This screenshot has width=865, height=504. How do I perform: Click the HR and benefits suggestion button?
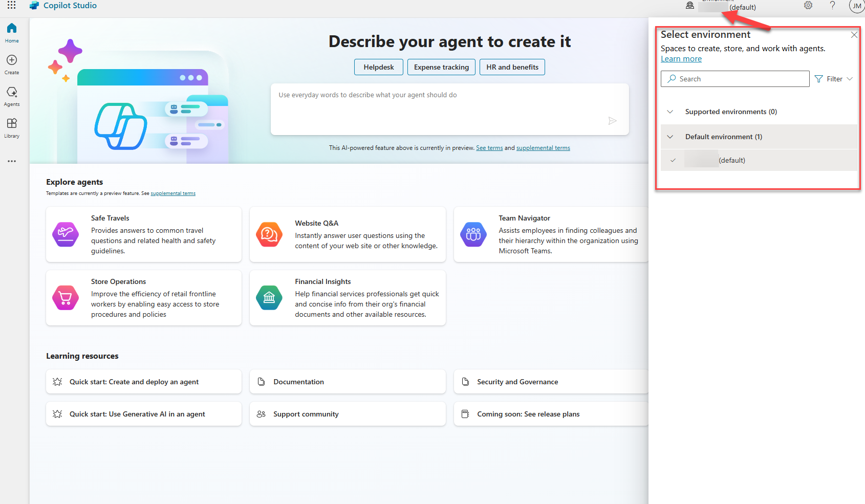(512, 67)
